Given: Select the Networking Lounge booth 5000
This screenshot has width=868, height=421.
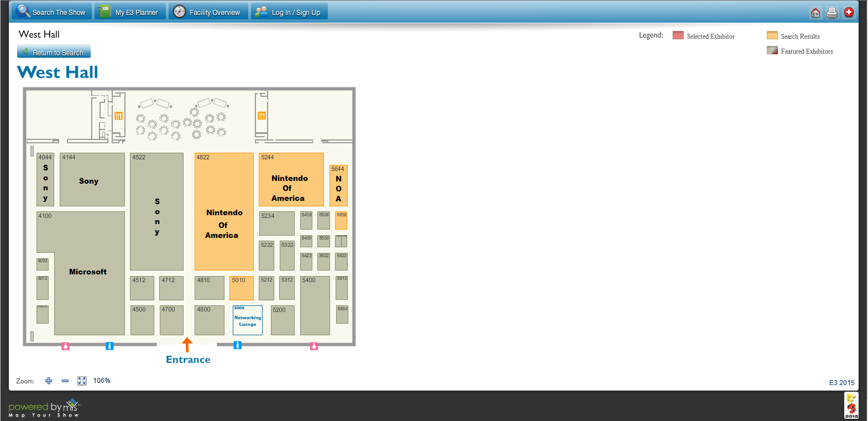Looking at the screenshot, I should (247, 320).
